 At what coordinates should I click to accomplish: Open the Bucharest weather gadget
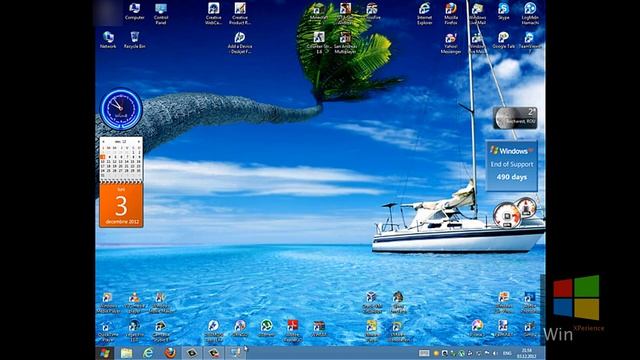[x=515, y=118]
